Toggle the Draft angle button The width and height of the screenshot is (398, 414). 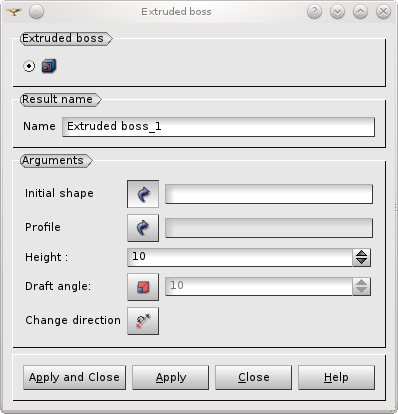tap(143, 287)
